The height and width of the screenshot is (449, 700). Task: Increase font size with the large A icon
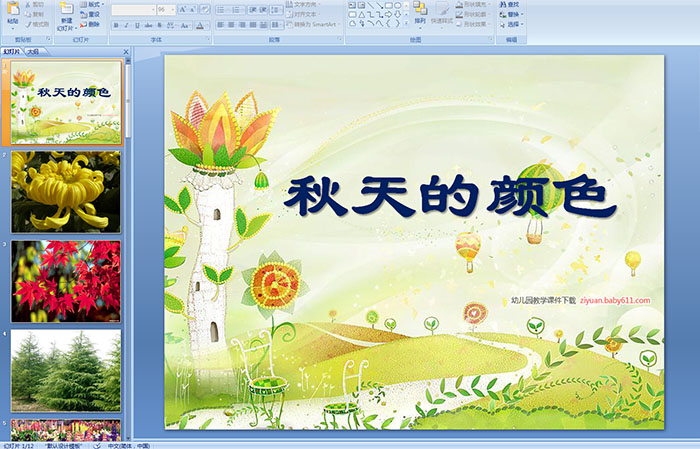[x=183, y=9]
